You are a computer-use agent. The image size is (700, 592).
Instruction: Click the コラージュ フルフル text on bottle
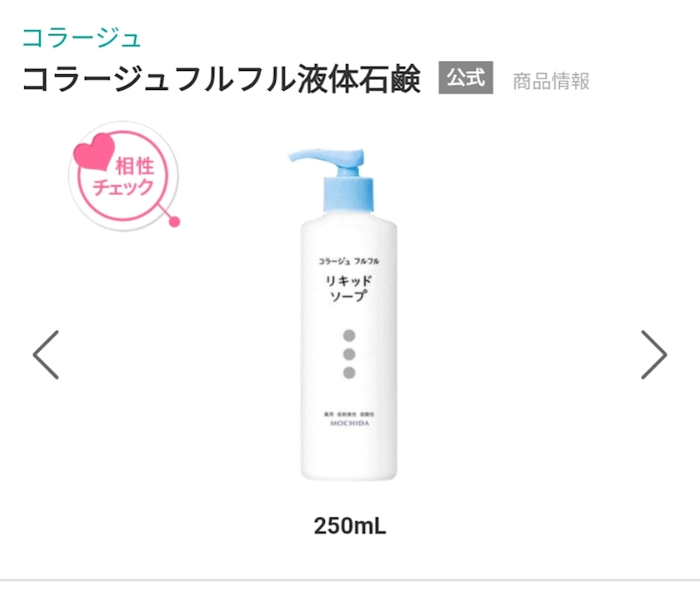[x=348, y=261]
